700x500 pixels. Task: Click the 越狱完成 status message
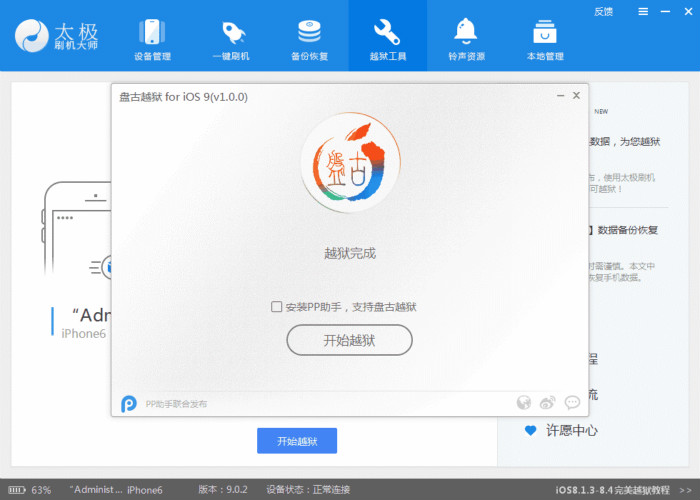coord(350,254)
